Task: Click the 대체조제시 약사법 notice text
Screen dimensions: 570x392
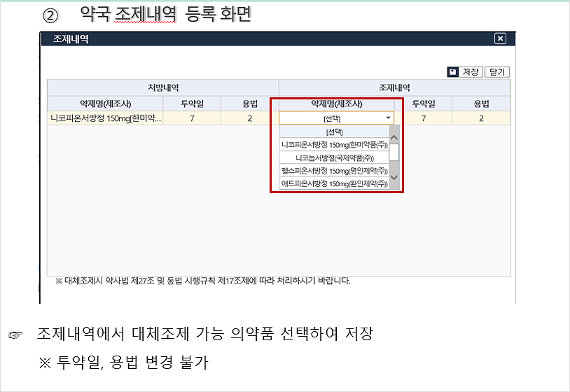Action: tap(203, 281)
